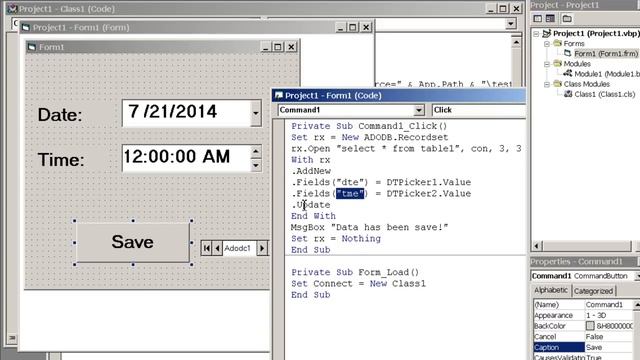Click the View Code icon in Project panel
Image resolution: width=640 pixels, height=360 pixels.
(x=538, y=18)
